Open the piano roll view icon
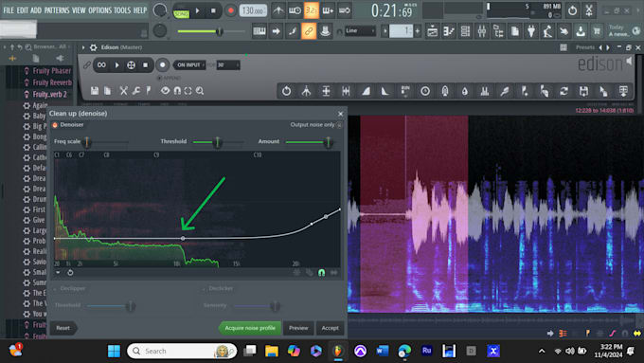Image resolution: width=644 pixels, height=363 pixels. pos(449,31)
